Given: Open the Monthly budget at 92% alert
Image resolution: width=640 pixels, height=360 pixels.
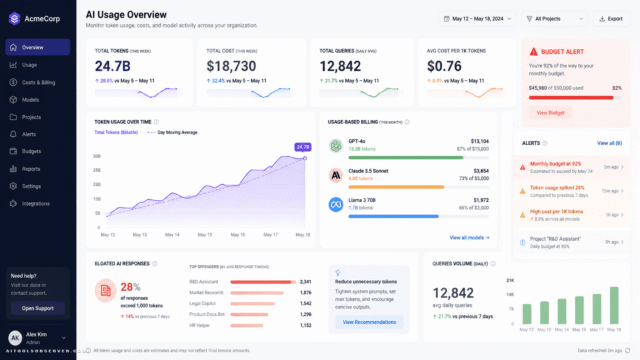Looking at the screenshot, I should click(572, 167).
